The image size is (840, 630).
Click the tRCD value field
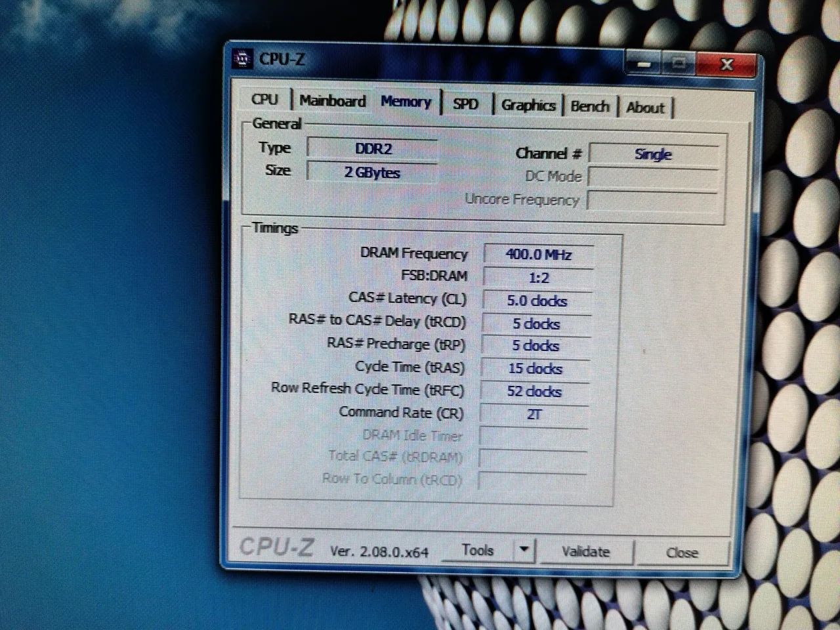point(536,324)
